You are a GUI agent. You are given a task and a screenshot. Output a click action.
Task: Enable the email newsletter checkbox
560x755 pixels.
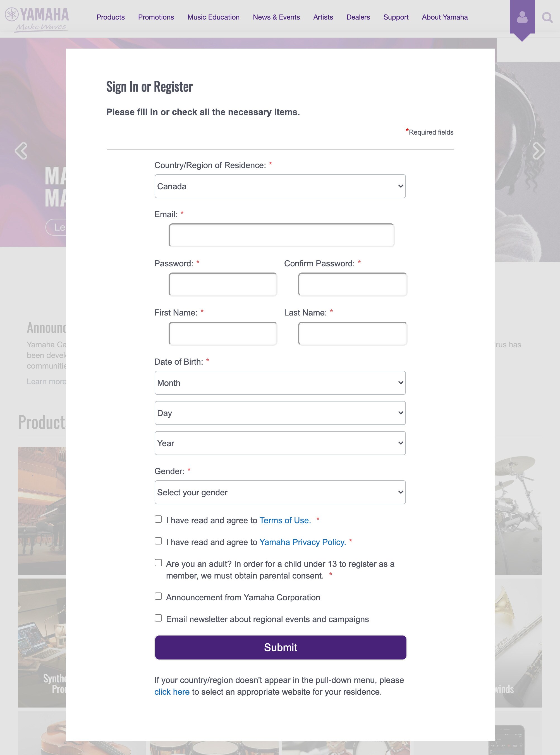coord(158,618)
